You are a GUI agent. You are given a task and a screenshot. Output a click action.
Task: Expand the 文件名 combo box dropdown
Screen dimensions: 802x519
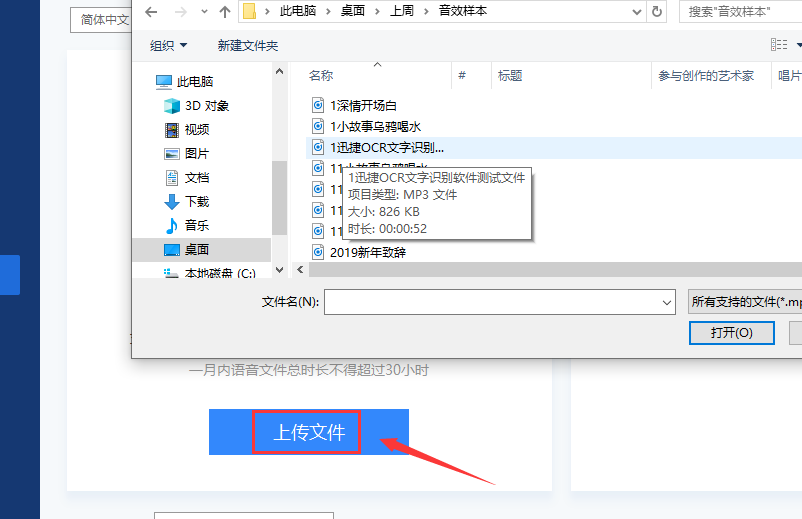point(666,302)
